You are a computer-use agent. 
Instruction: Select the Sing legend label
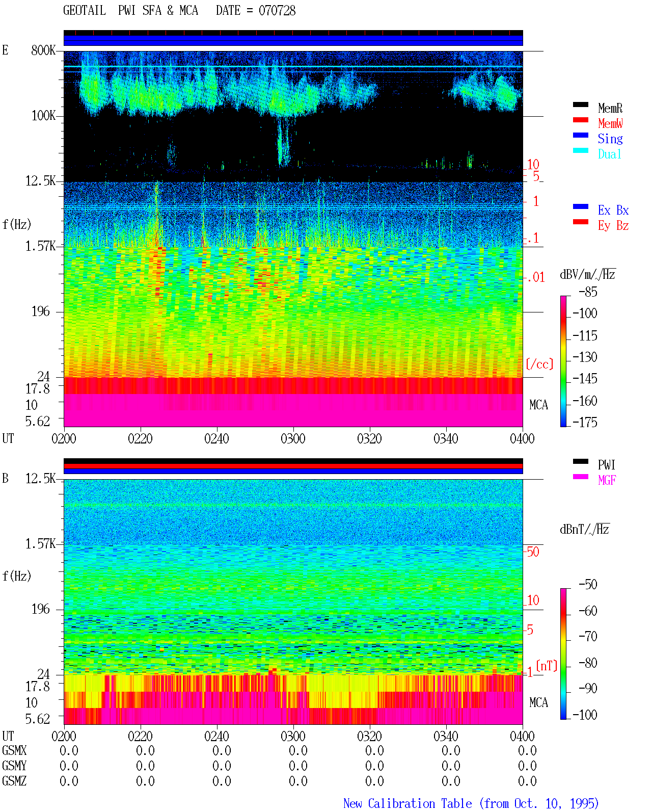[x=610, y=139]
